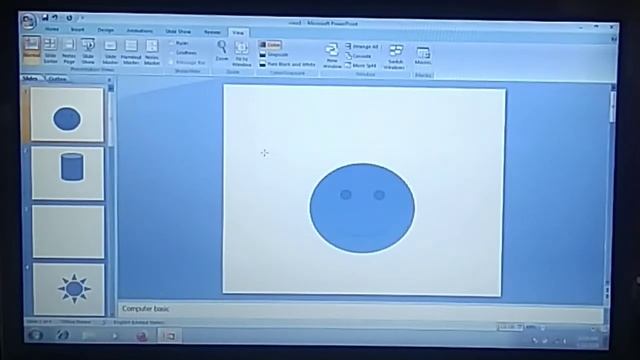The image size is (640, 360).
Task: Open Windows Start button
Action: pos(36,335)
